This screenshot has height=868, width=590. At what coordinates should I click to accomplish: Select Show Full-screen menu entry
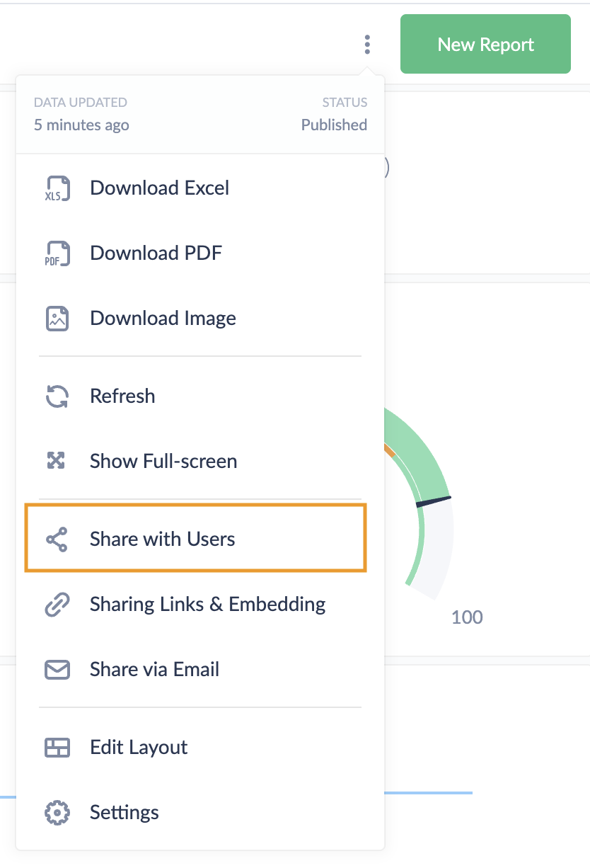163,462
